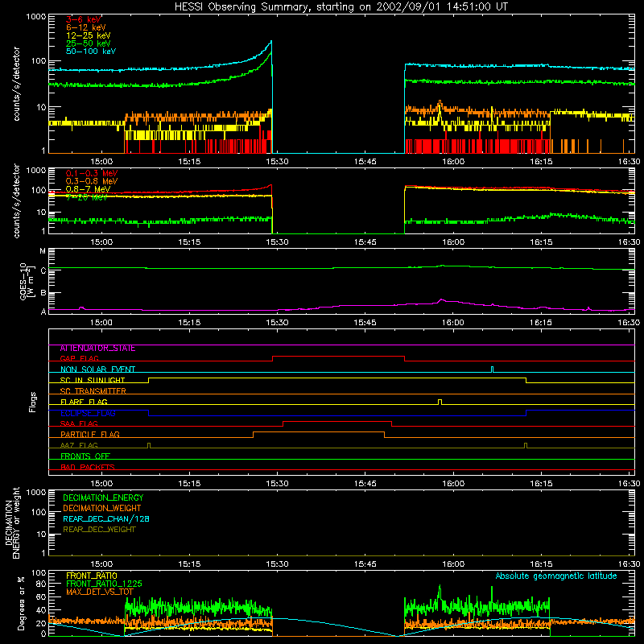This screenshot has height=644, width=644.
Task: Click the Degrees or % axis title
Action: pyautogui.click(x=21, y=604)
